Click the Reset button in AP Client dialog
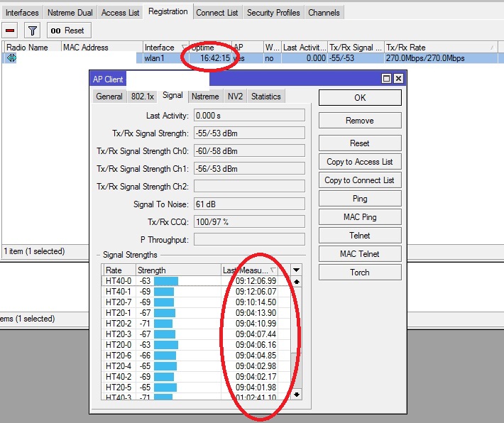Viewport: 504px width, 423px height. click(360, 143)
